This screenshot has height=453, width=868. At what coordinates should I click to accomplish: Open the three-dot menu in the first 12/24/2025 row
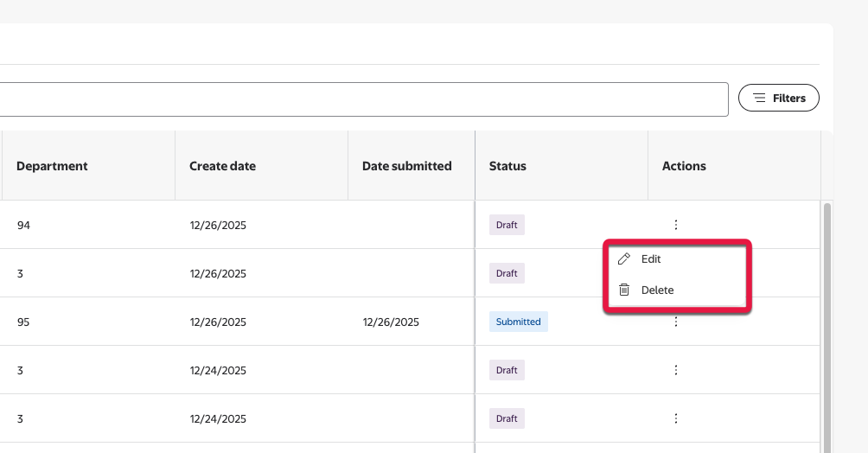tap(676, 370)
